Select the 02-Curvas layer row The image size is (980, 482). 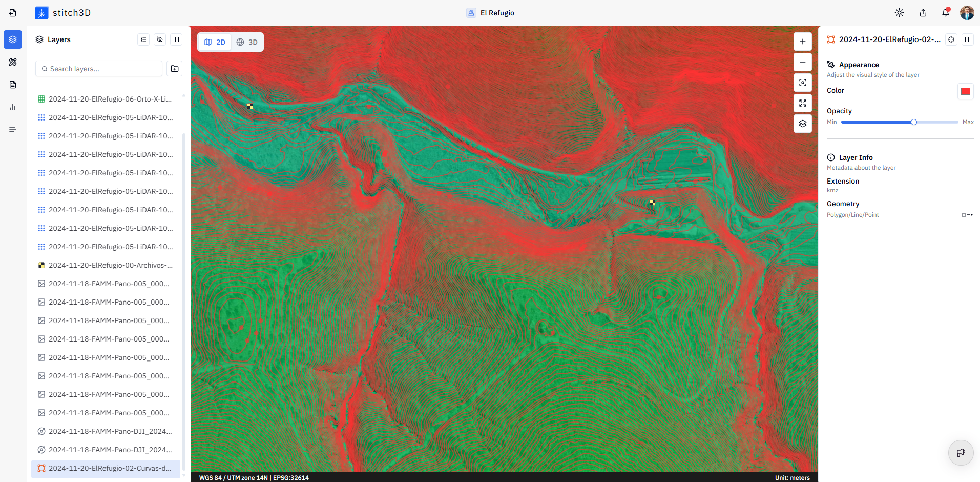(106, 468)
